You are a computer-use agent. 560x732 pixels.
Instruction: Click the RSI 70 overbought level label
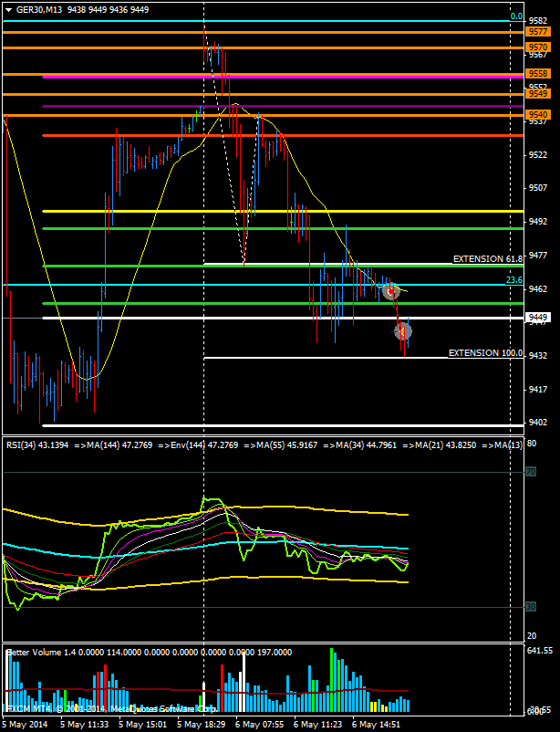pos(529,471)
